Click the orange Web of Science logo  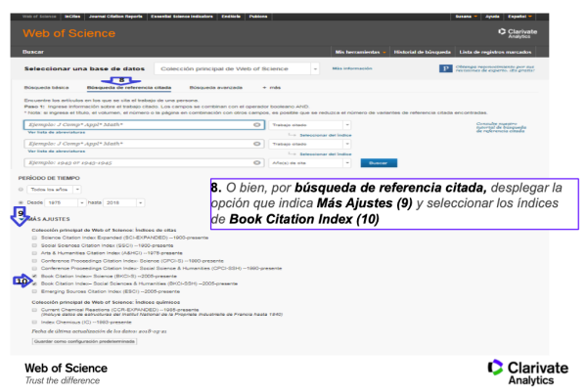68,33
